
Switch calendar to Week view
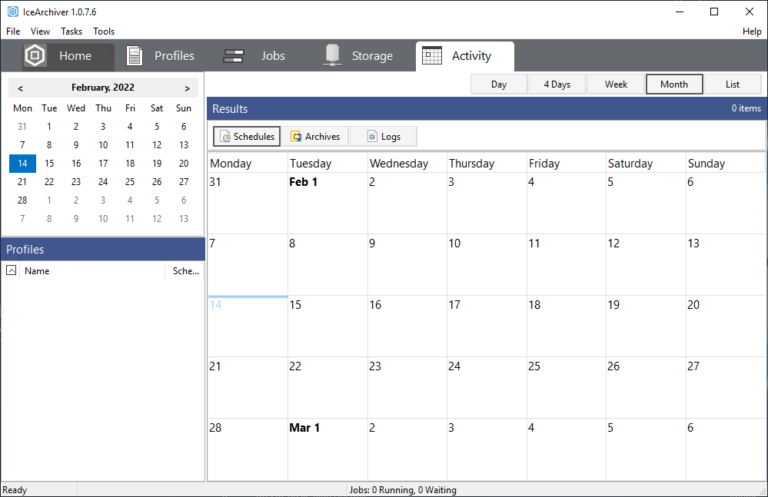coord(616,84)
